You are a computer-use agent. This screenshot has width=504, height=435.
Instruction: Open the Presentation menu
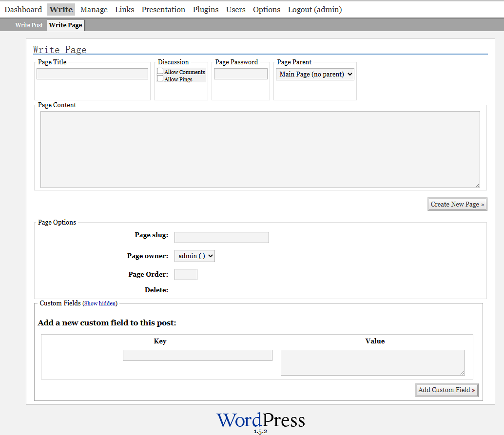coord(163,10)
